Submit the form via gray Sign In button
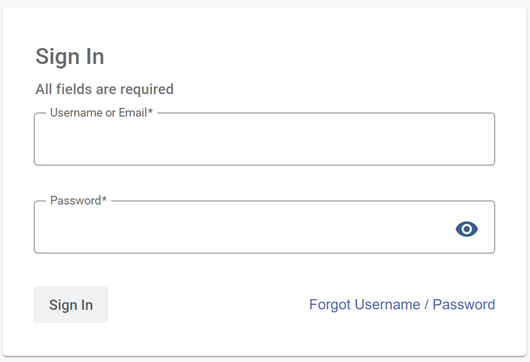The image size is (530, 362). point(71,305)
